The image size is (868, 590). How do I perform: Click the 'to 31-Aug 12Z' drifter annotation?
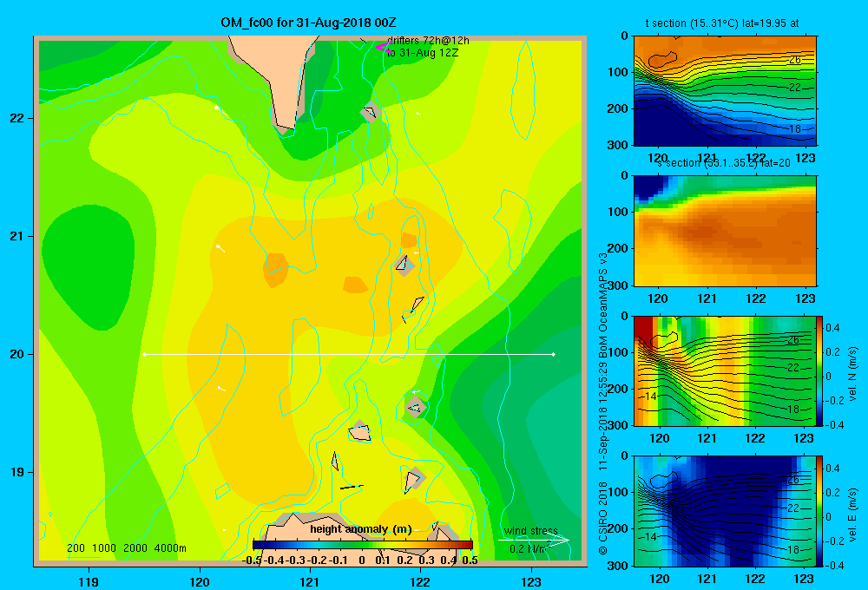[x=423, y=53]
